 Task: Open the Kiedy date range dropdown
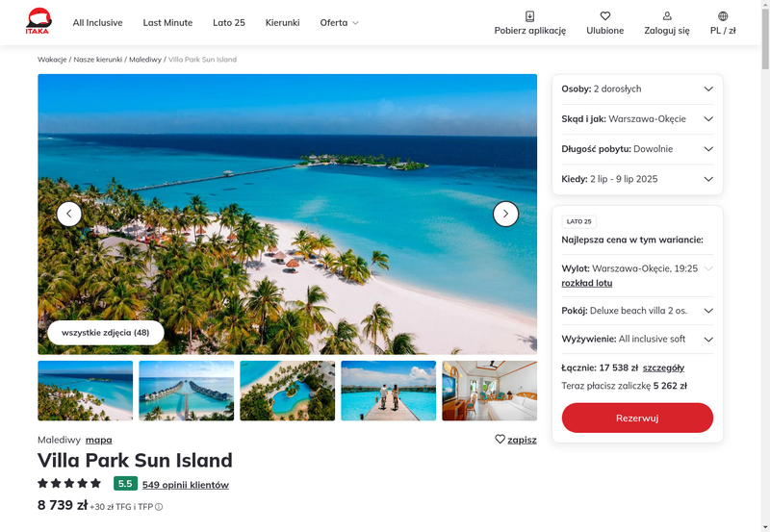(637, 179)
